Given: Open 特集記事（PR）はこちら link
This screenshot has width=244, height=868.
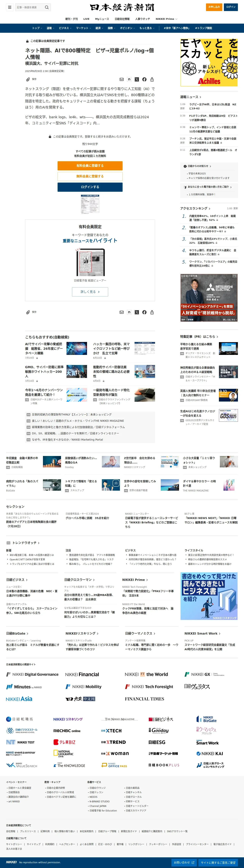Looking at the screenshot, I should point(199,337).
